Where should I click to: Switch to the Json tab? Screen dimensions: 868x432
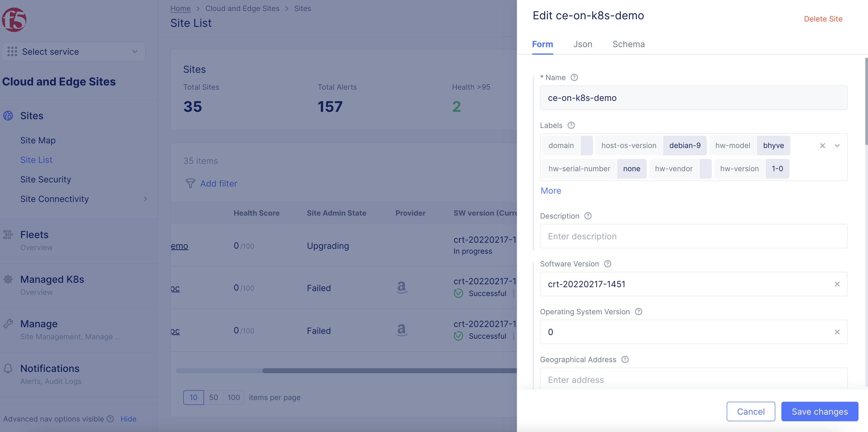tap(582, 44)
